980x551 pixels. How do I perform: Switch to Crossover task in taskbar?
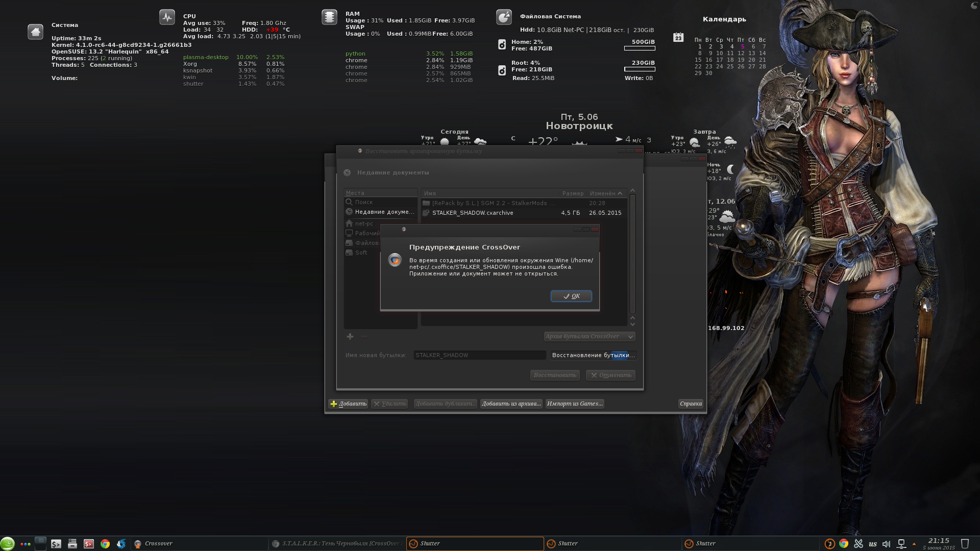pos(199,544)
